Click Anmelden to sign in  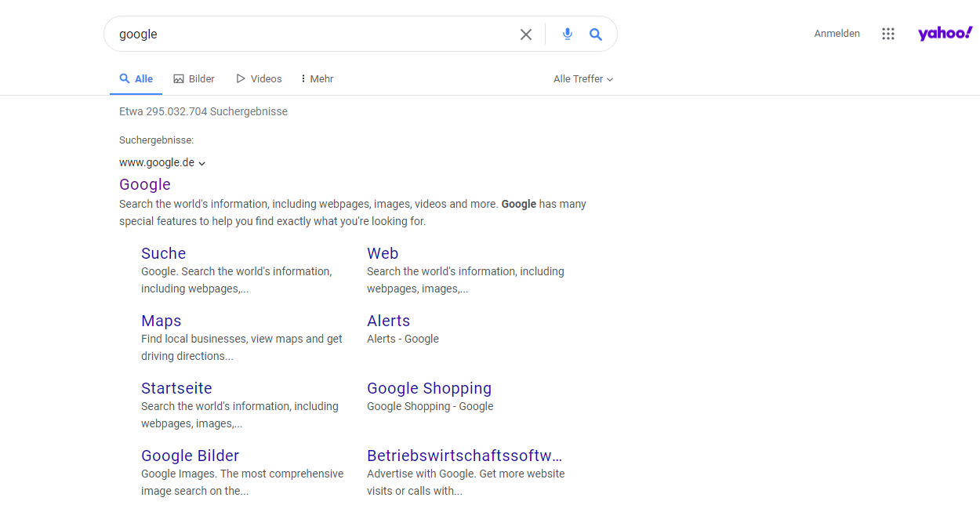837,34
